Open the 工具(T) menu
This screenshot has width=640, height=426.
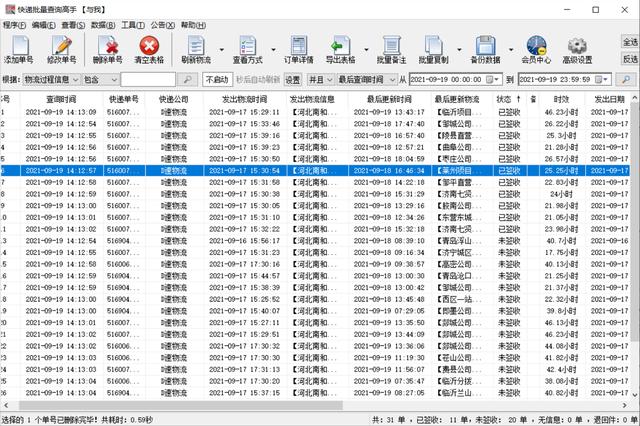click(133, 25)
